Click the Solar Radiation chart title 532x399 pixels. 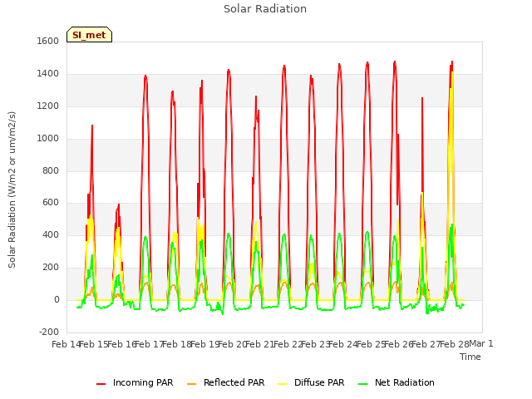pyautogui.click(x=265, y=9)
